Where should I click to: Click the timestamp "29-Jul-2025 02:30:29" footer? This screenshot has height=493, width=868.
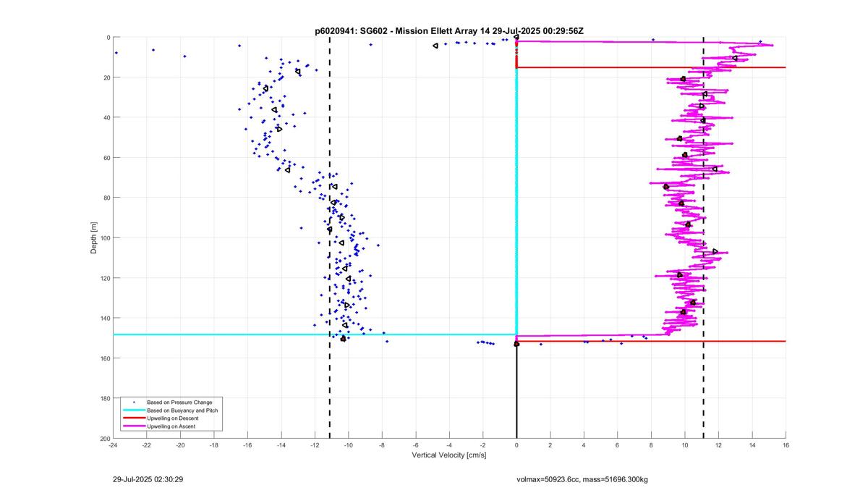point(148,479)
